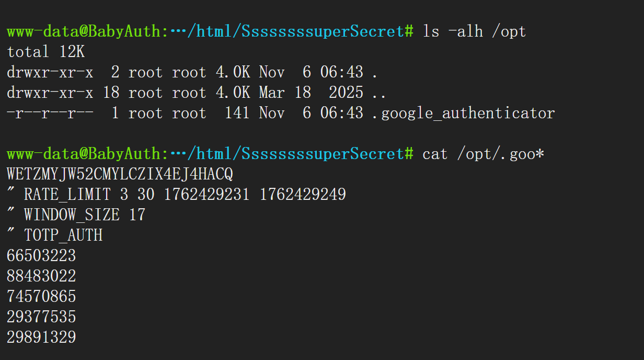Click the scratch code 29377535
The image size is (644, 360).
[41, 317]
